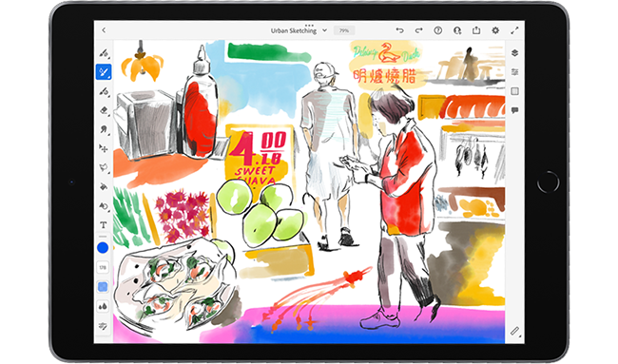Select the active Live Brushes tool
The image size is (618, 364).
pyautogui.click(x=104, y=72)
